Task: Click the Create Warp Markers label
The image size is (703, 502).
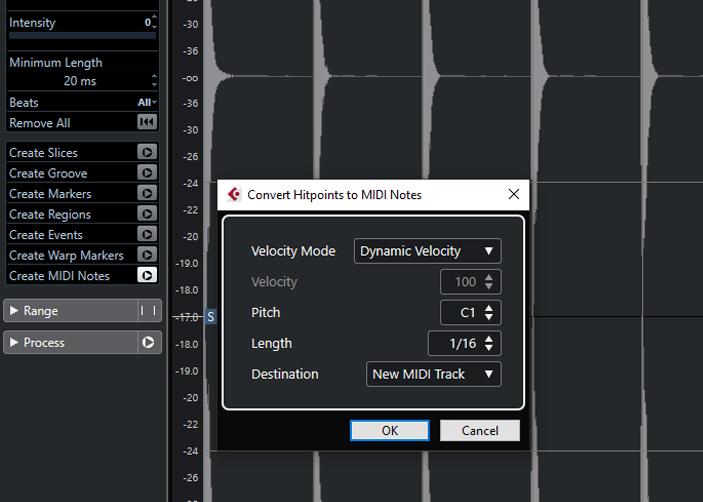Action: point(66,255)
